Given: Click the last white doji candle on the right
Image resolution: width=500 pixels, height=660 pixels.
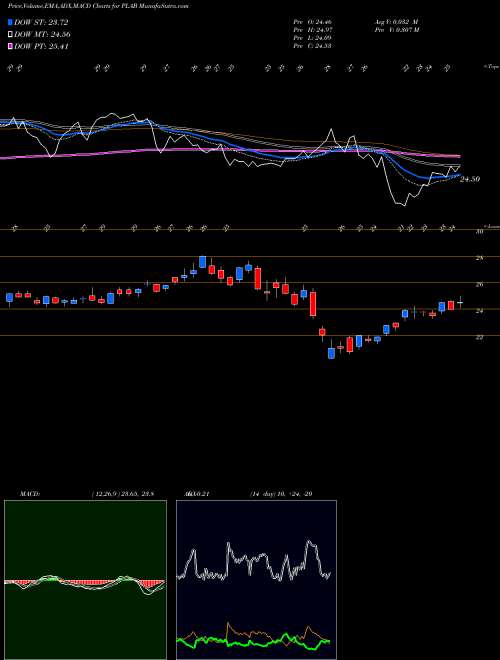Looking at the screenshot, I should tap(460, 302).
